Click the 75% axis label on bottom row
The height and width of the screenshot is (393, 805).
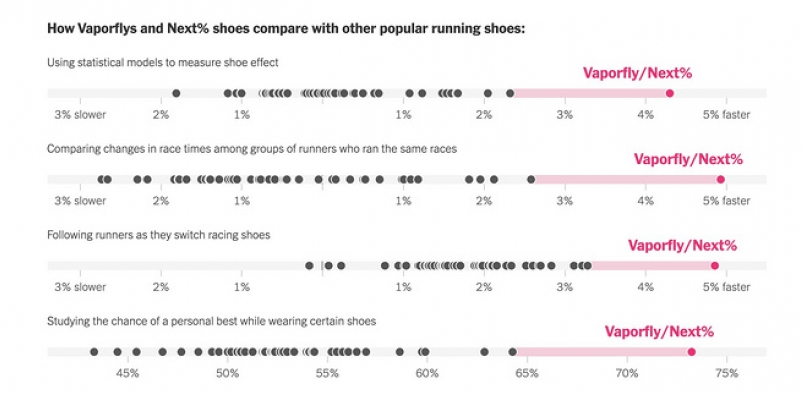pyautogui.click(x=726, y=373)
